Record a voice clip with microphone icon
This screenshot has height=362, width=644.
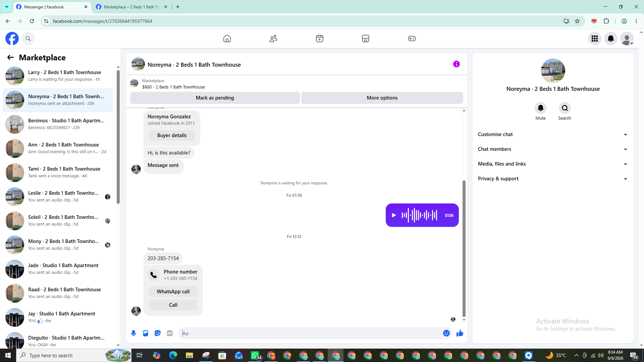133,333
